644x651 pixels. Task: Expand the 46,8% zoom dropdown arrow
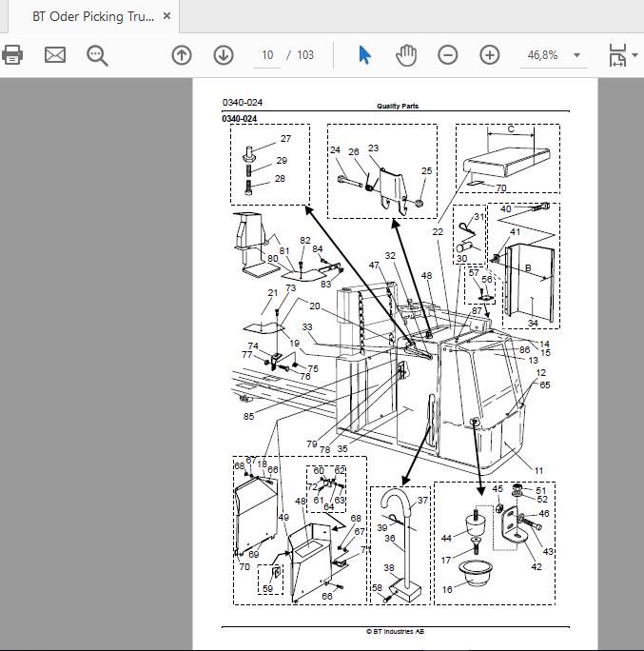(x=576, y=55)
